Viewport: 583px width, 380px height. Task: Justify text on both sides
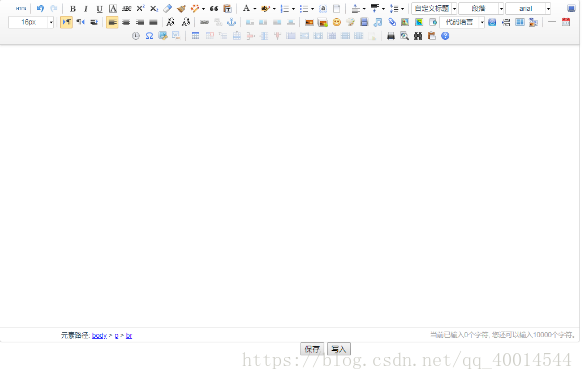(153, 22)
